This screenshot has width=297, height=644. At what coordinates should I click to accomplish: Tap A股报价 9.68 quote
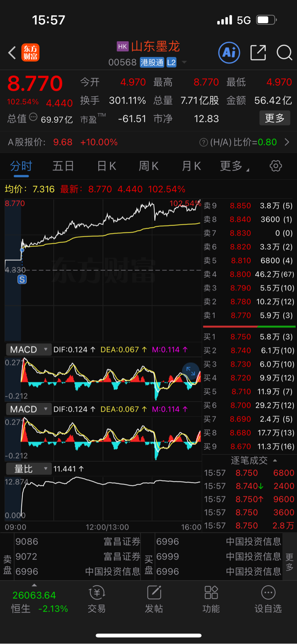(63, 142)
